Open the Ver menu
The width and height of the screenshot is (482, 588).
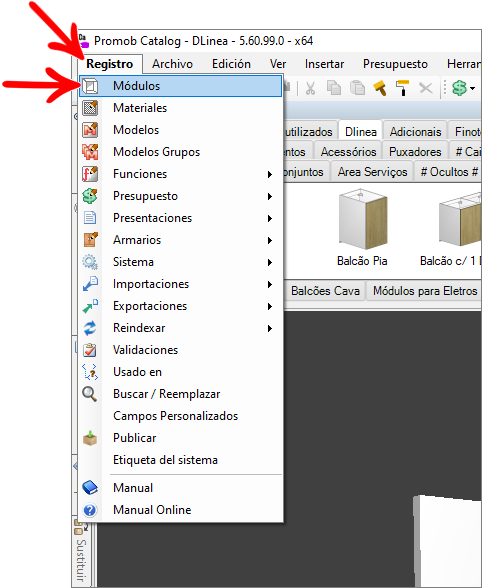278,64
